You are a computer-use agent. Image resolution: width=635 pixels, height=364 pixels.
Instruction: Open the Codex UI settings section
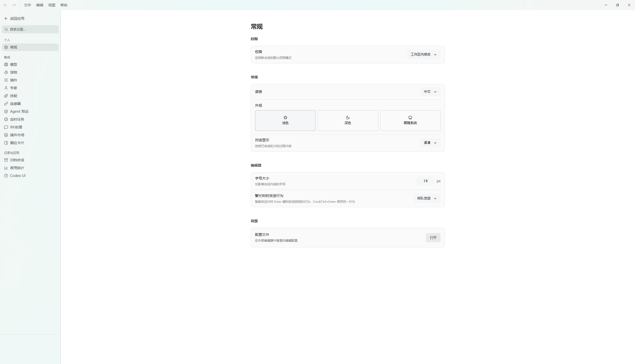pyautogui.click(x=30, y=176)
